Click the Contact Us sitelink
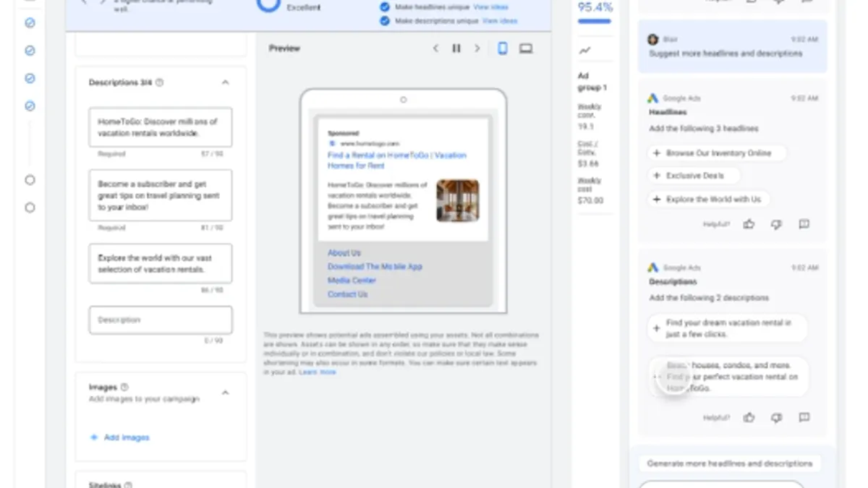Image resolution: width=868 pixels, height=488 pixels. point(347,294)
